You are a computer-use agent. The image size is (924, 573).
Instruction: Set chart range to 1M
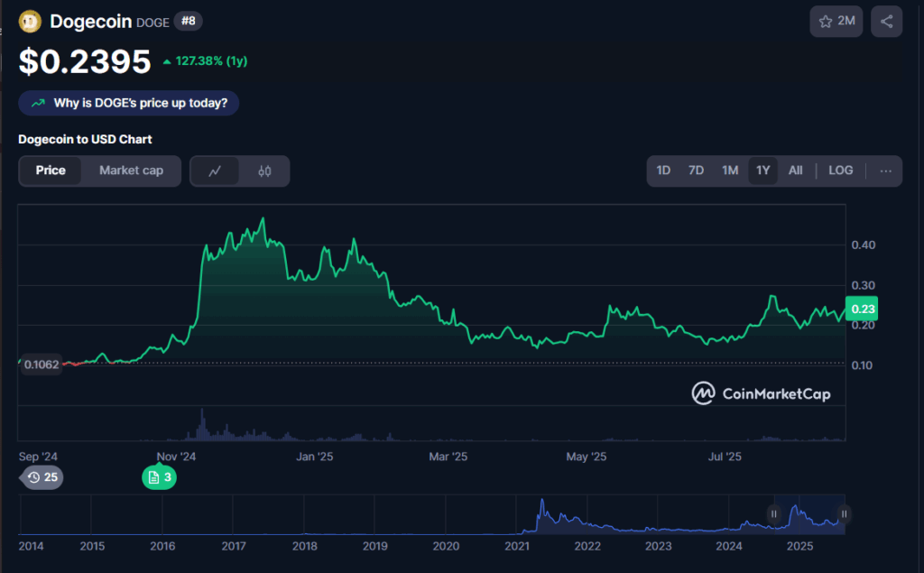pyautogui.click(x=730, y=171)
